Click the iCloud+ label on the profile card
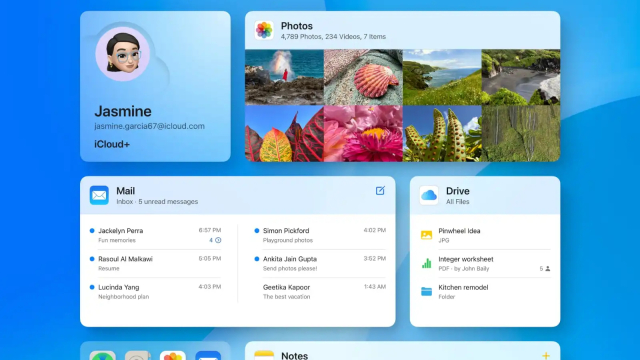Screen dimensions: 640x360 pyautogui.click(x=112, y=144)
